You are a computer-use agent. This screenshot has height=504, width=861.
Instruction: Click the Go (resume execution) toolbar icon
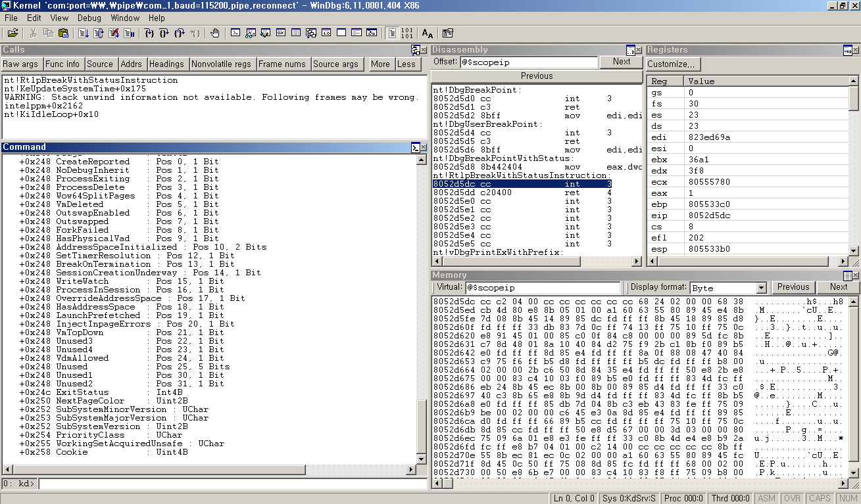pyautogui.click(x=84, y=32)
